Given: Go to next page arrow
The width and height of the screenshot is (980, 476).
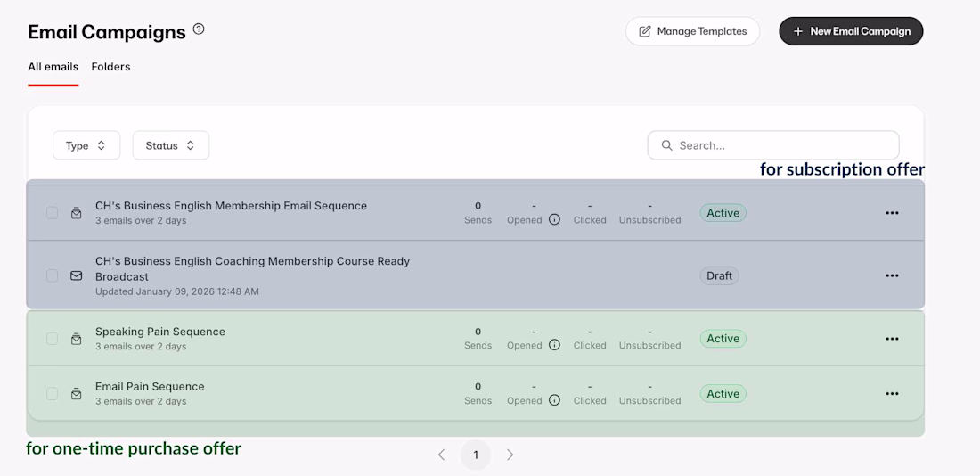Looking at the screenshot, I should coord(510,455).
